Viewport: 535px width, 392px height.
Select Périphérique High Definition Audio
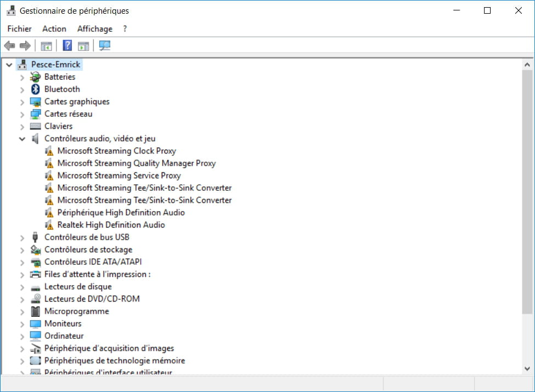tap(121, 213)
